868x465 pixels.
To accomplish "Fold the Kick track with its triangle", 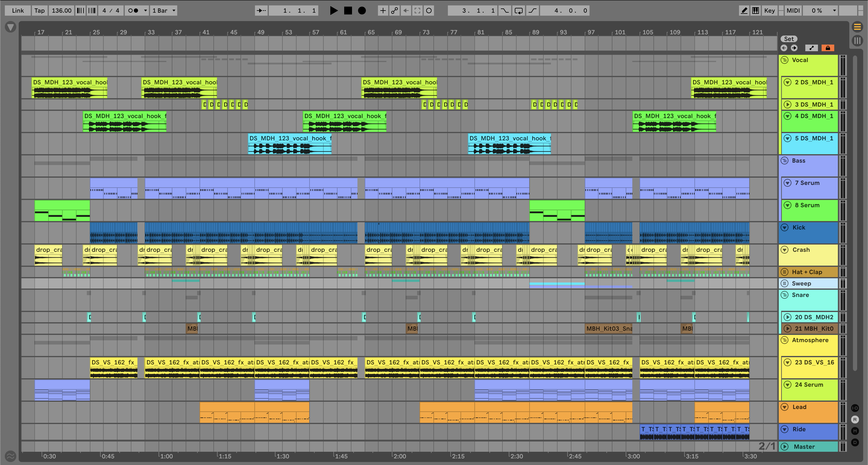I will 785,227.
